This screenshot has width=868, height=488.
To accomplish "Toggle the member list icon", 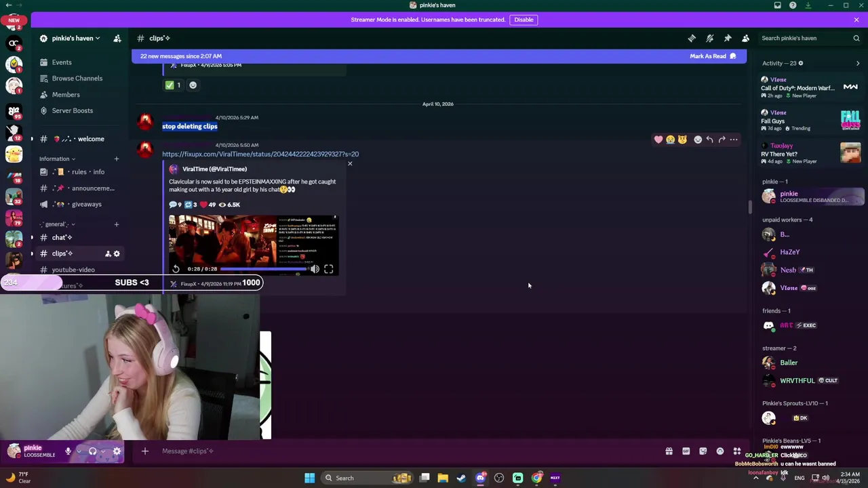I will (x=745, y=38).
